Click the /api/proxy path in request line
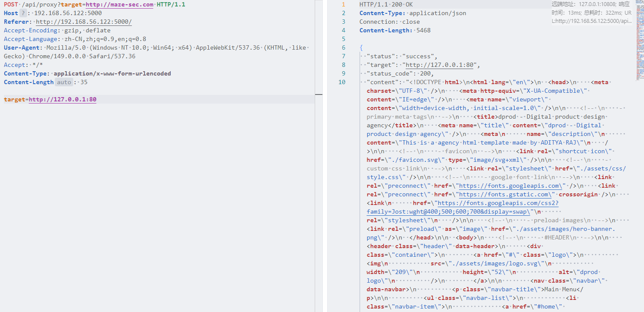The image size is (644, 312). 40,4
